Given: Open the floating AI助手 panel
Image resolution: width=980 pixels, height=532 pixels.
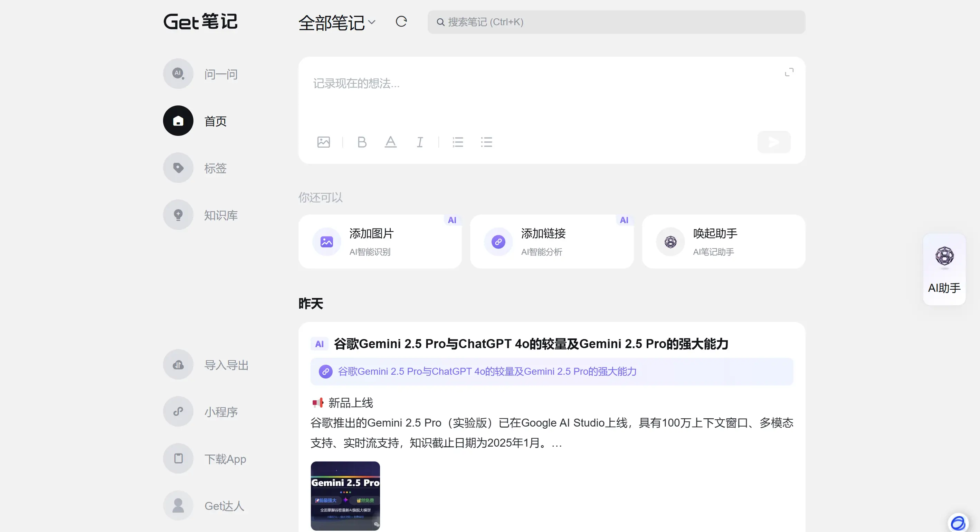Looking at the screenshot, I should (x=944, y=269).
